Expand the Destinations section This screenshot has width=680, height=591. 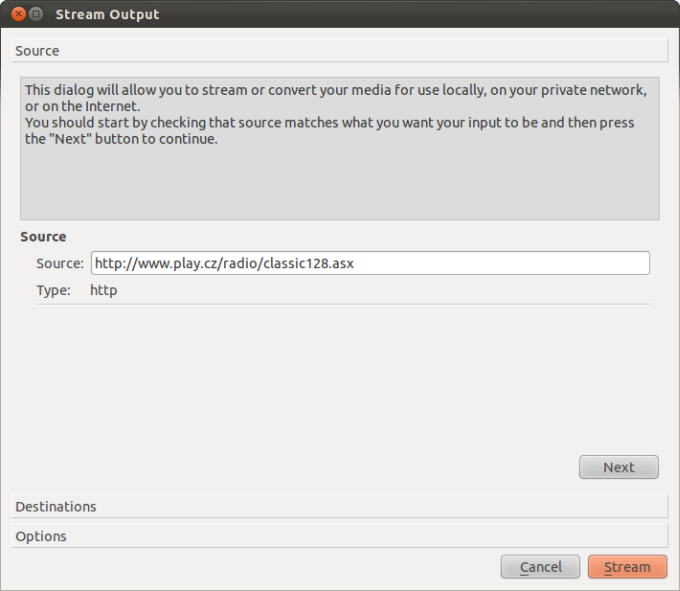[339, 506]
